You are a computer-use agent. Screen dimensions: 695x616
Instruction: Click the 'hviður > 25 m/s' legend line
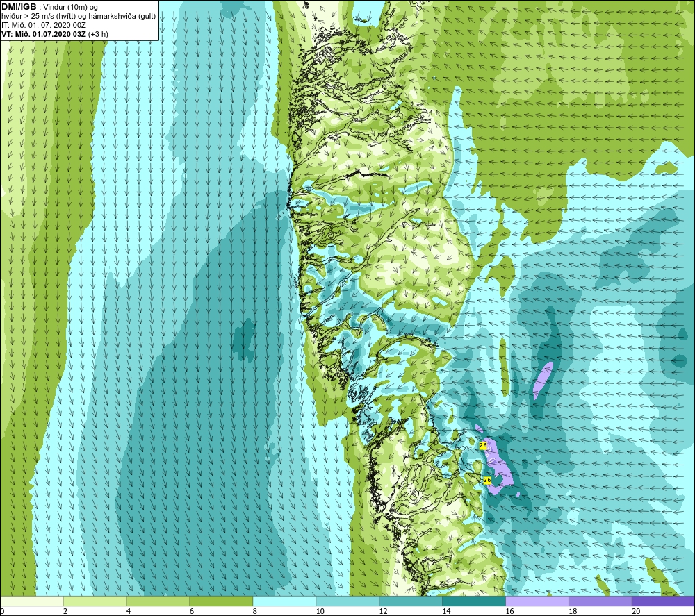79,17
